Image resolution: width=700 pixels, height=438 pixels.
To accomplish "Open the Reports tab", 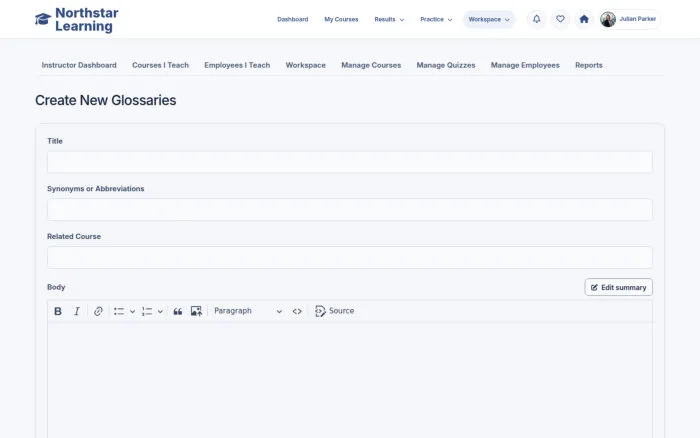I will tap(588, 65).
